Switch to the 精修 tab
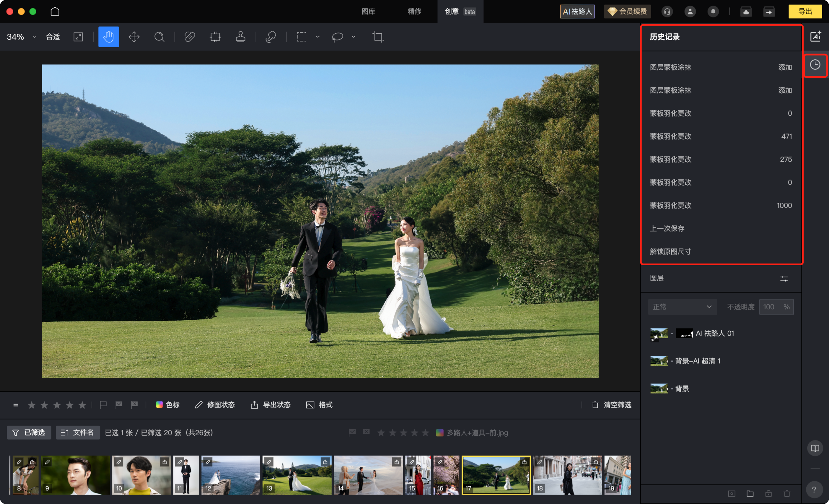This screenshot has width=829, height=504. [x=414, y=11]
